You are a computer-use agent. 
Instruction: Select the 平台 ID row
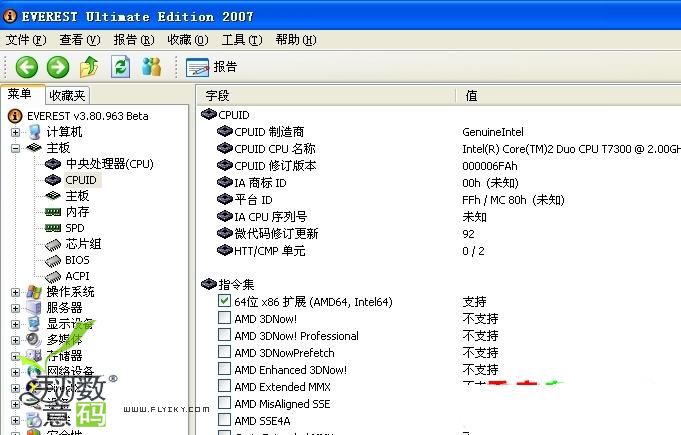click(253, 200)
